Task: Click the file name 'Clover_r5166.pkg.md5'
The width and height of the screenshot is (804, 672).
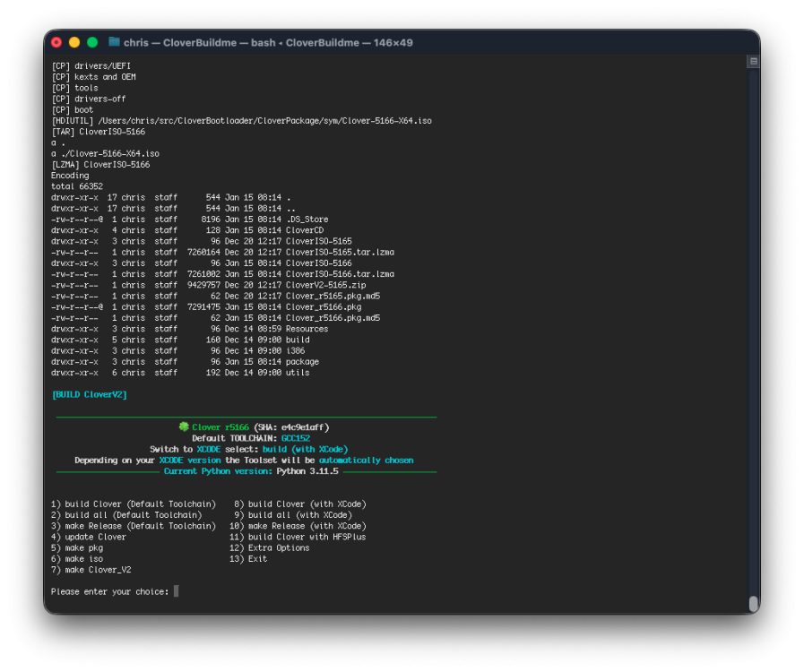Action: point(333,318)
